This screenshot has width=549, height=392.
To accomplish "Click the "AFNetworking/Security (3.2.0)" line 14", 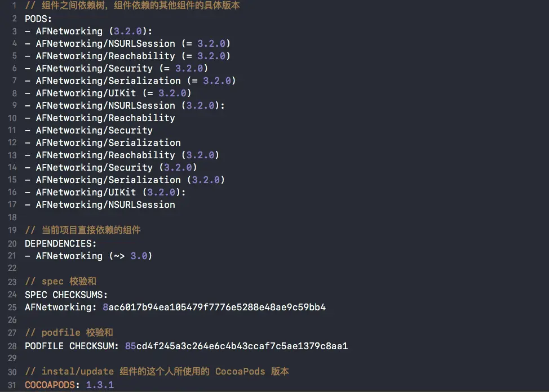I will point(110,168).
